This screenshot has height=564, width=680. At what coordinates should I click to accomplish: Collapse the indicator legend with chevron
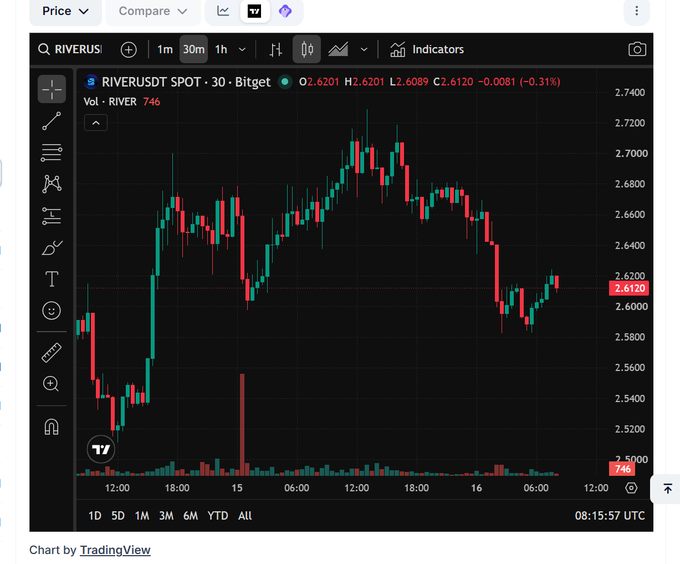click(x=96, y=123)
